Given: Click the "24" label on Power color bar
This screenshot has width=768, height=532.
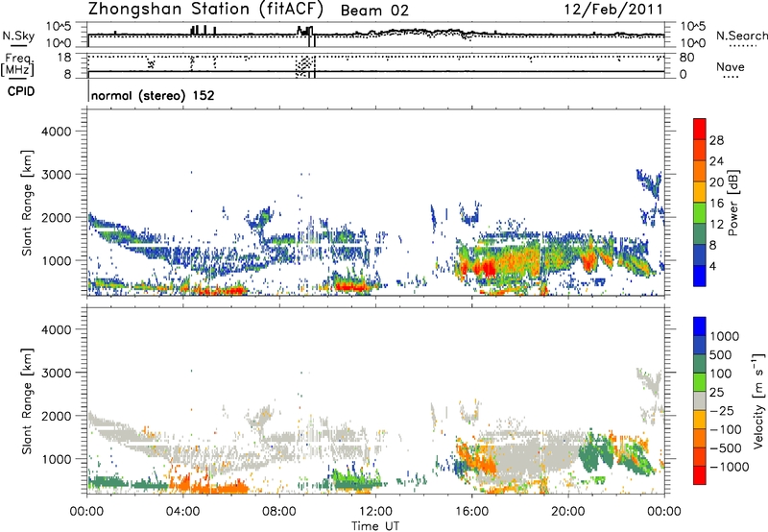Looking at the screenshot, I should click(x=716, y=161).
